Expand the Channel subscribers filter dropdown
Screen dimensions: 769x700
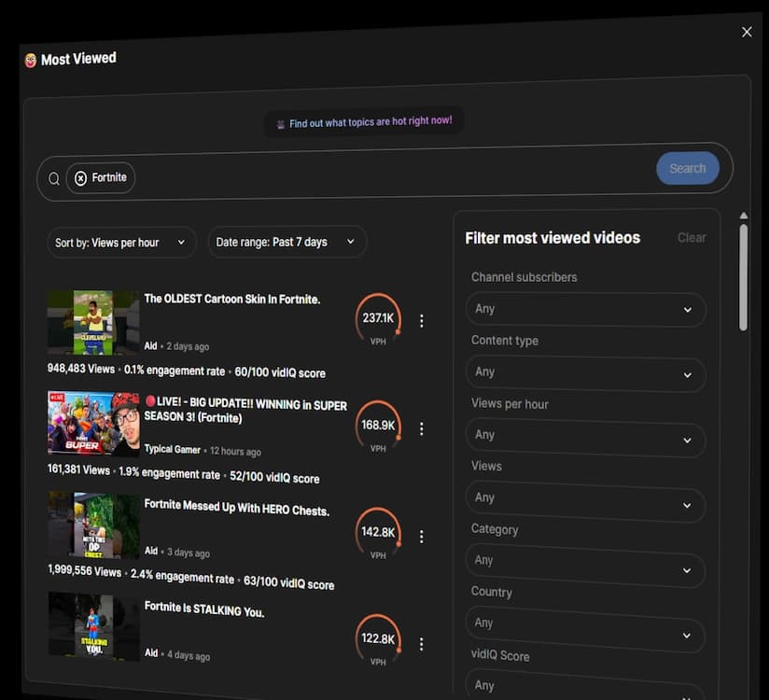(x=585, y=309)
